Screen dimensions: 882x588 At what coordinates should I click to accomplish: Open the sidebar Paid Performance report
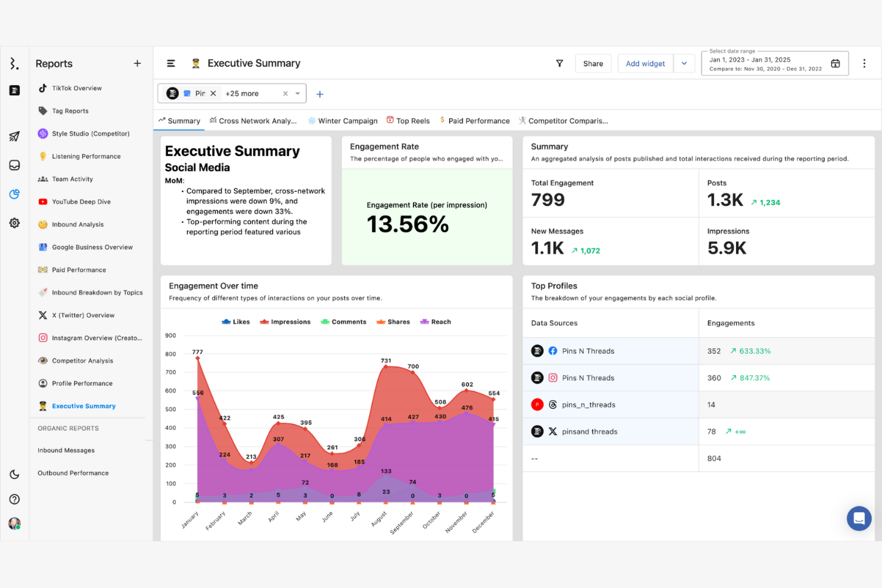tap(79, 270)
